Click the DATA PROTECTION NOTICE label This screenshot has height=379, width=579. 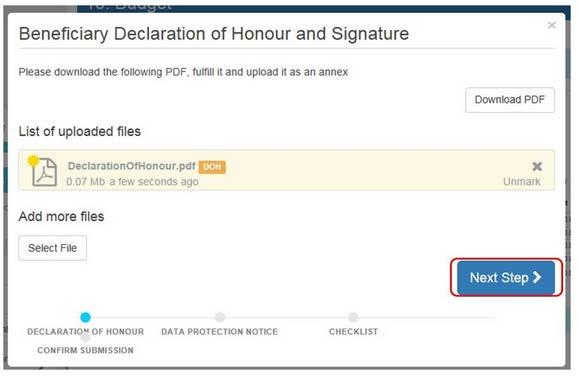click(219, 332)
